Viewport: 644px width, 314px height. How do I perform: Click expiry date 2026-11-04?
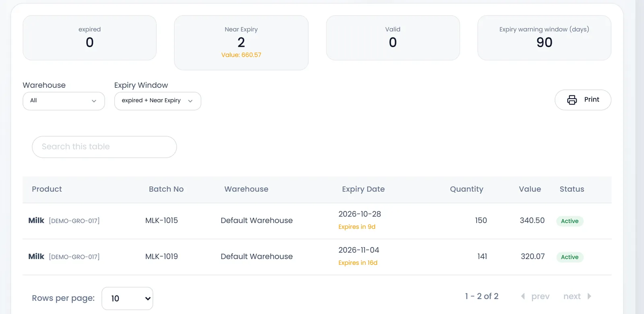point(359,250)
